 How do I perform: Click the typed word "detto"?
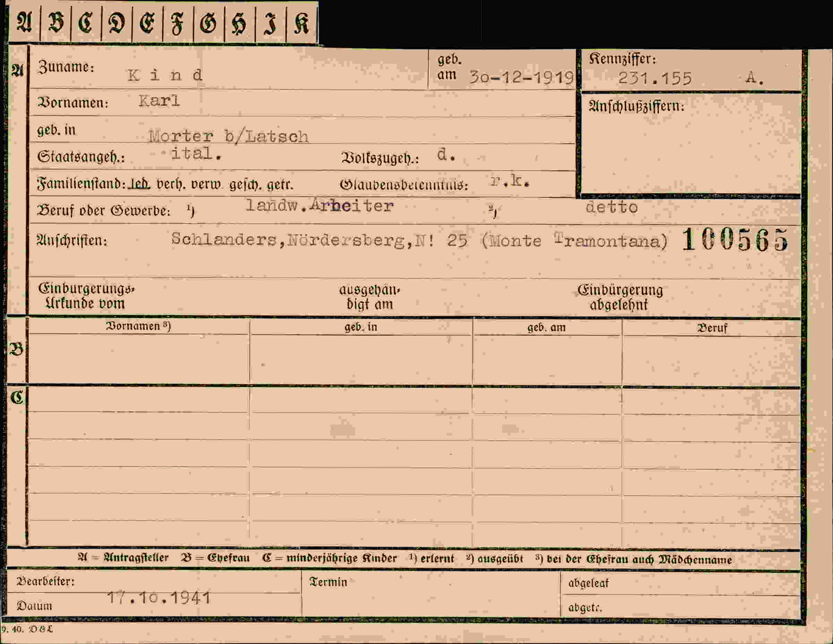tap(612, 207)
